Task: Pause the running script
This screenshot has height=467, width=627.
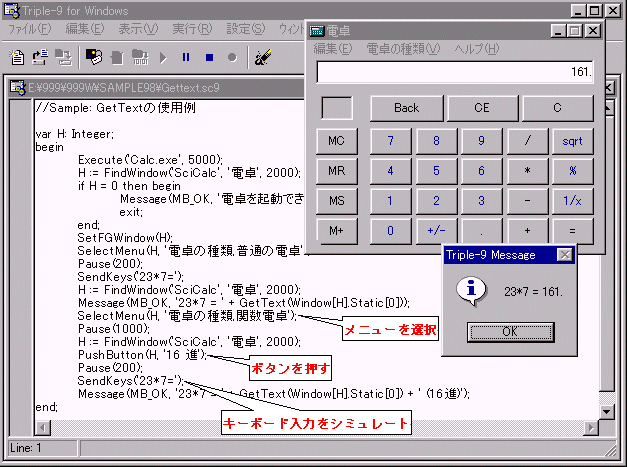Action: click(x=186, y=58)
